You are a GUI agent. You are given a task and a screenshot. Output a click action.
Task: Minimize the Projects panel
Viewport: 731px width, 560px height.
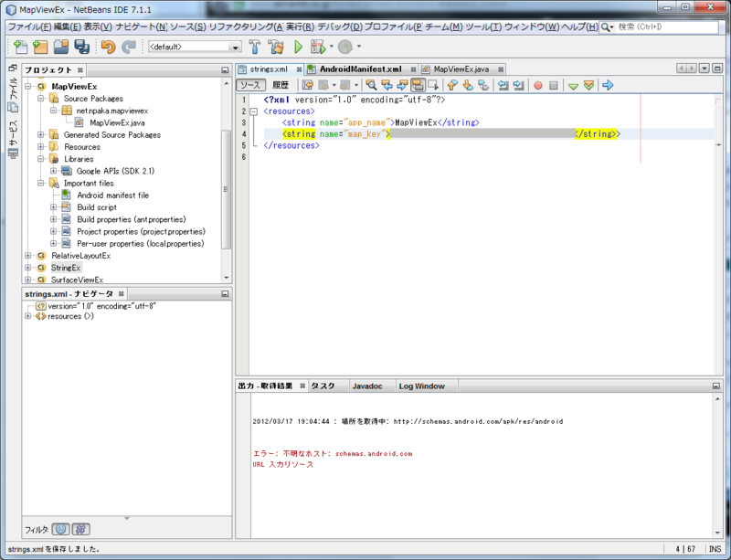click(x=225, y=70)
